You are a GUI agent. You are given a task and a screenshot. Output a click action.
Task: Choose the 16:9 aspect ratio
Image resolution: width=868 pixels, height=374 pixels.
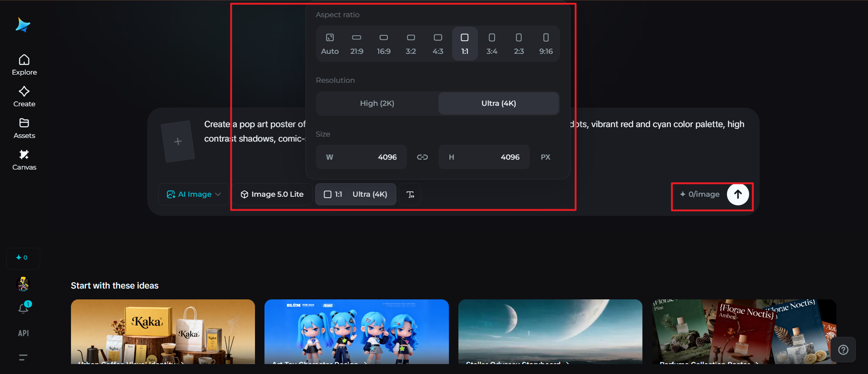(x=384, y=43)
